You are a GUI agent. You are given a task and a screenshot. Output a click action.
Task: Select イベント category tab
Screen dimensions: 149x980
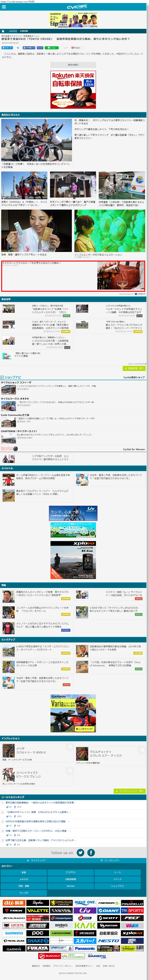pyautogui.click(x=117, y=880)
